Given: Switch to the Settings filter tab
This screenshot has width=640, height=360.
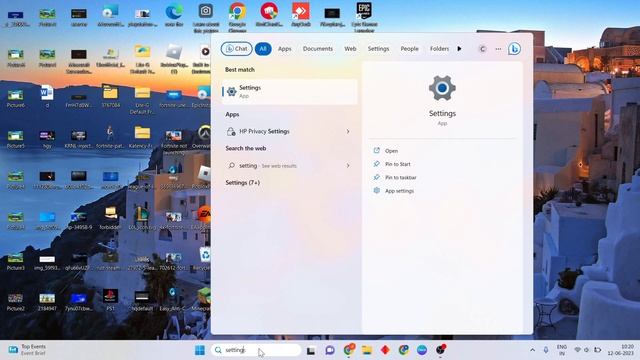Looking at the screenshot, I should point(378,49).
